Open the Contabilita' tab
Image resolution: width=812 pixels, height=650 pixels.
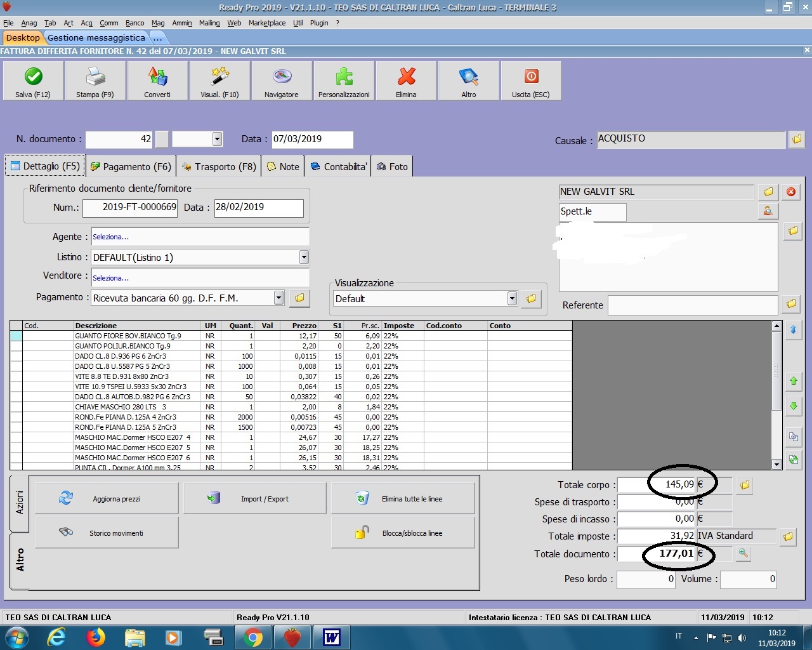338,166
